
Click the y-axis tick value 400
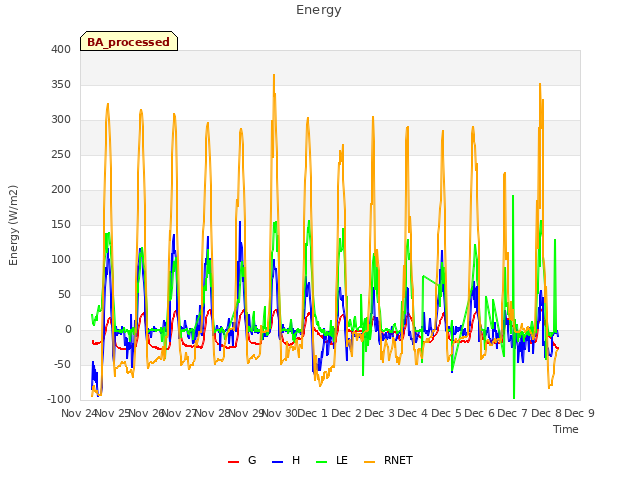[x=61, y=49]
